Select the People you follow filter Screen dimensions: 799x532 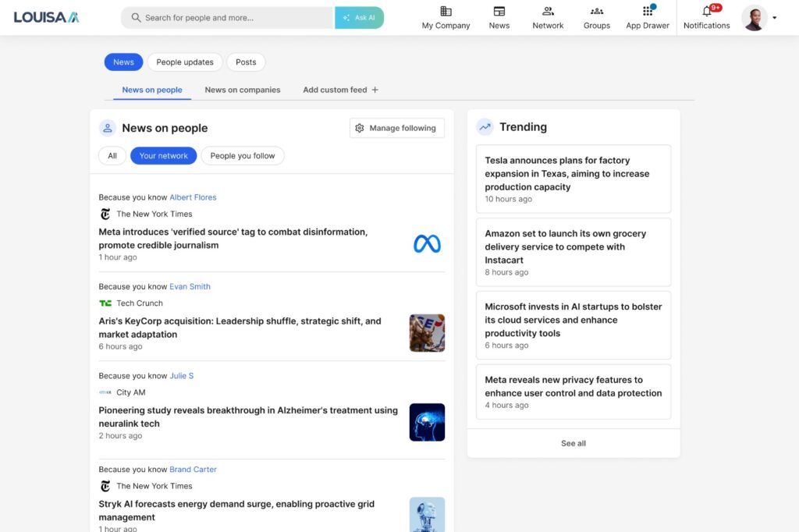(243, 156)
